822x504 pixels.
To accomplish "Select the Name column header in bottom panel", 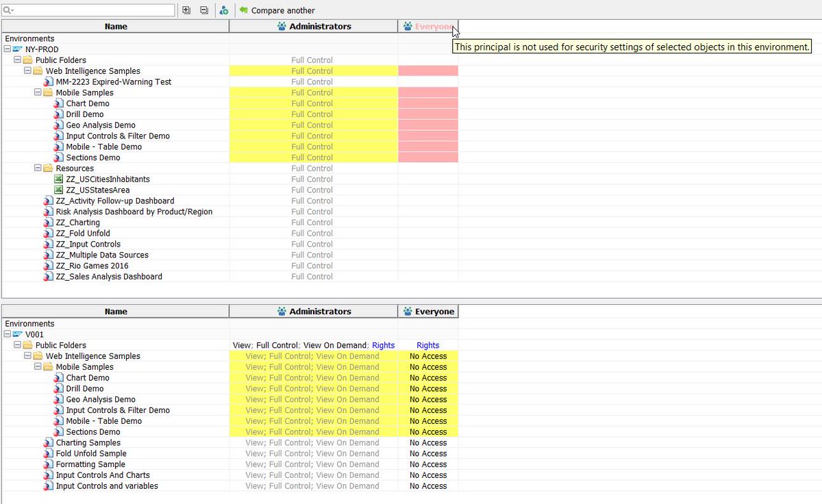I will pos(116,311).
